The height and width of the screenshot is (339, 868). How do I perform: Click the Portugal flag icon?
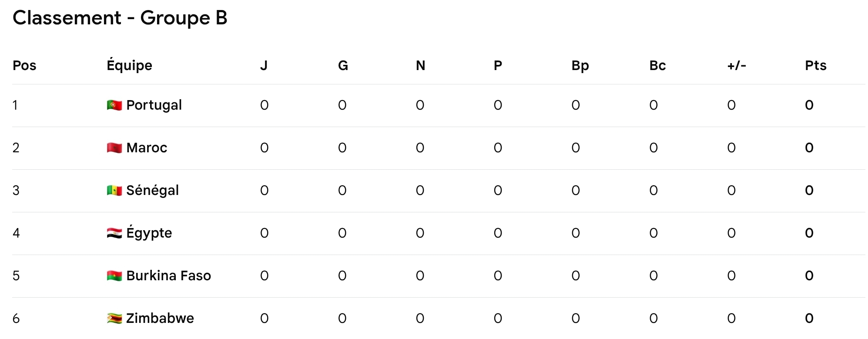(114, 105)
